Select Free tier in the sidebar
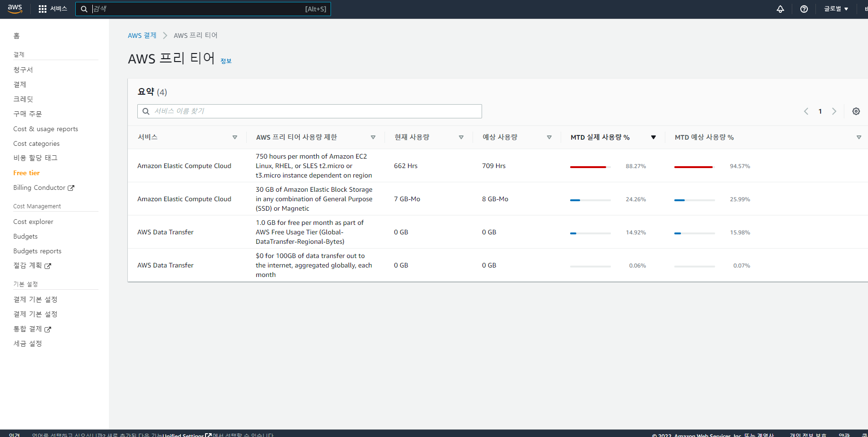The image size is (868, 437). tap(27, 173)
